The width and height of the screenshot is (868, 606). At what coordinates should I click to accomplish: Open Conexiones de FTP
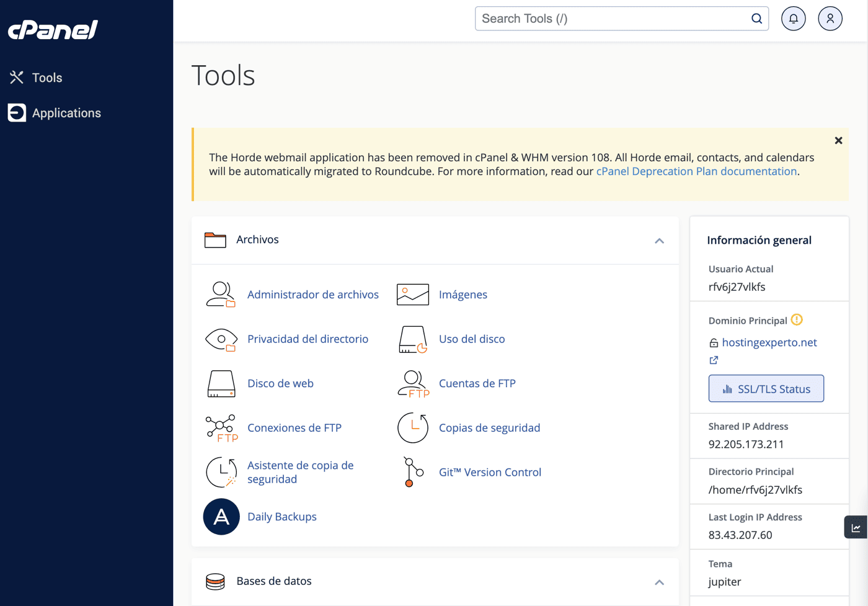point(294,428)
